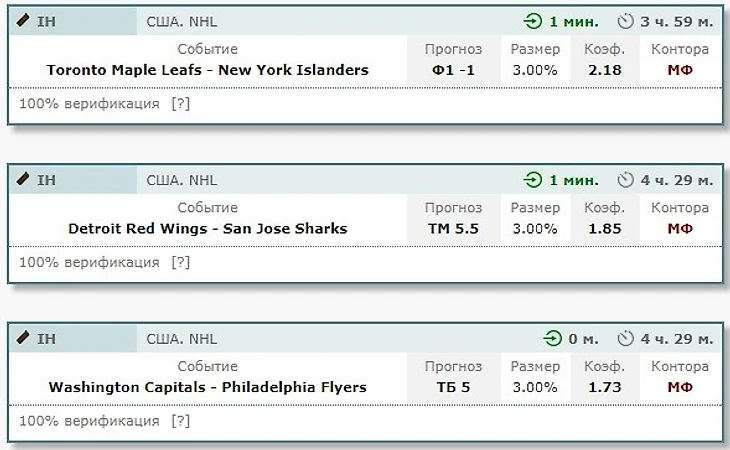This screenshot has width=730, height=450.
Task: Click МФ bookmaker in the Toronto Maple Leafs row
Action: [x=680, y=70]
